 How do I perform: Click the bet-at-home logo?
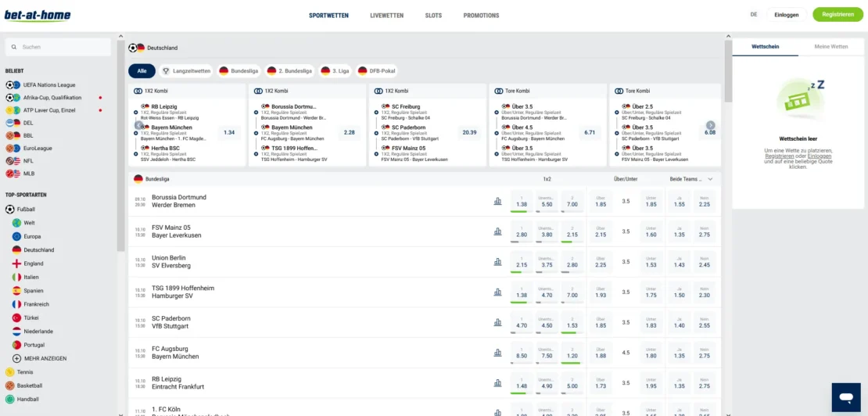point(37,15)
